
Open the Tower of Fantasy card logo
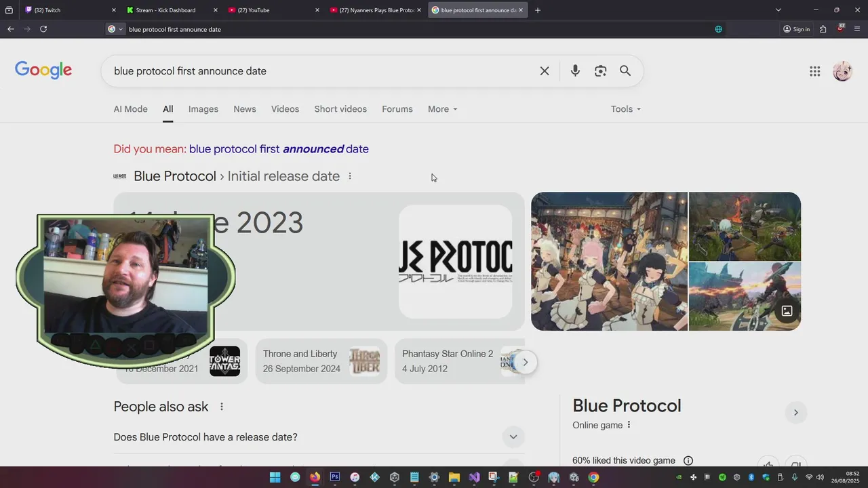[224, 361]
